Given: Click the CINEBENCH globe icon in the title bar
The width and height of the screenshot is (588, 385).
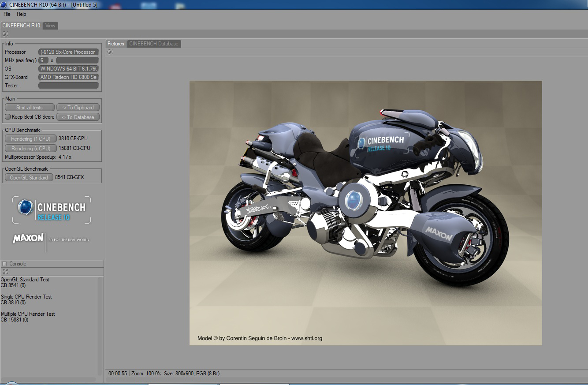Looking at the screenshot, I should point(4,4).
